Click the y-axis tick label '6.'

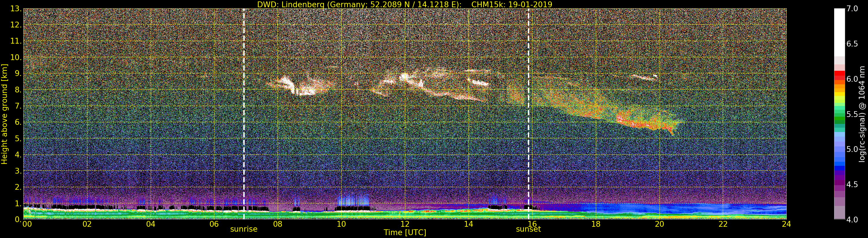(x=18, y=122)
